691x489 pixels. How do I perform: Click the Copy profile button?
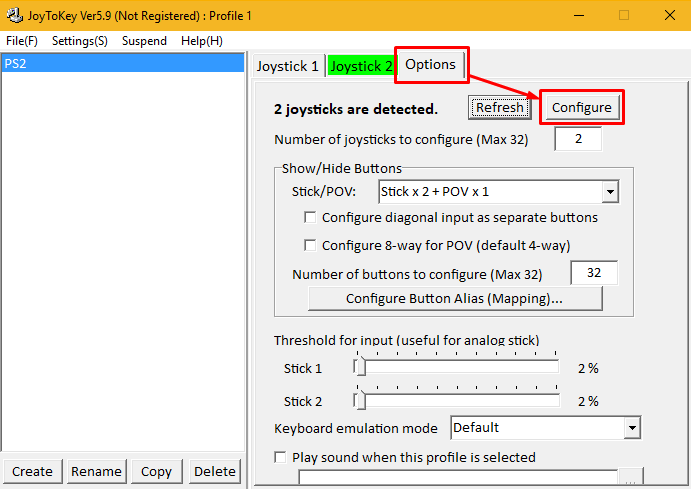(156, 472)
